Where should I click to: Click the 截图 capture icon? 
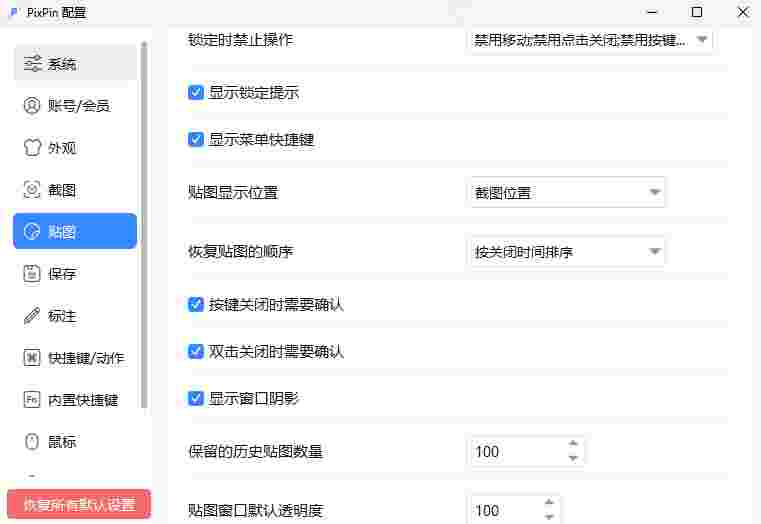(33, 190)
